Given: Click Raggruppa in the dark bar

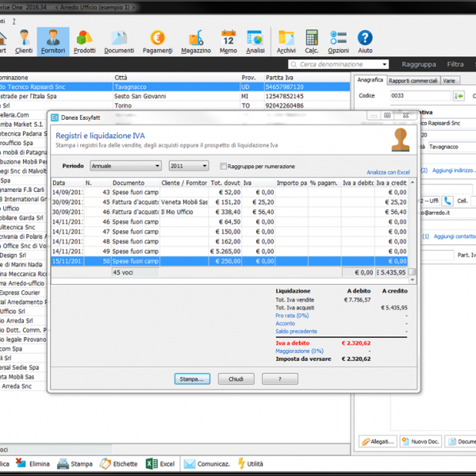Looking at the screenshot, I should (419, 64).
